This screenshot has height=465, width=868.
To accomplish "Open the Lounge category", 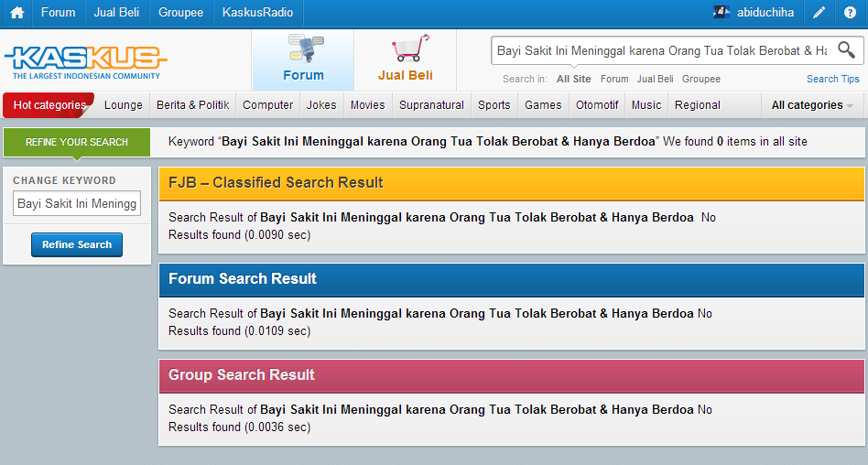I will pos(124,105).
